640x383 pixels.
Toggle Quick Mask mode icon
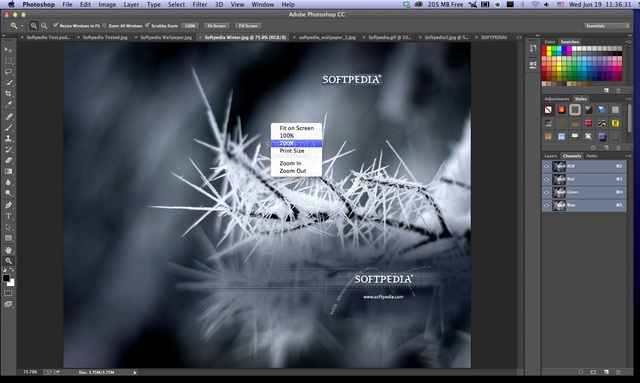8,293
